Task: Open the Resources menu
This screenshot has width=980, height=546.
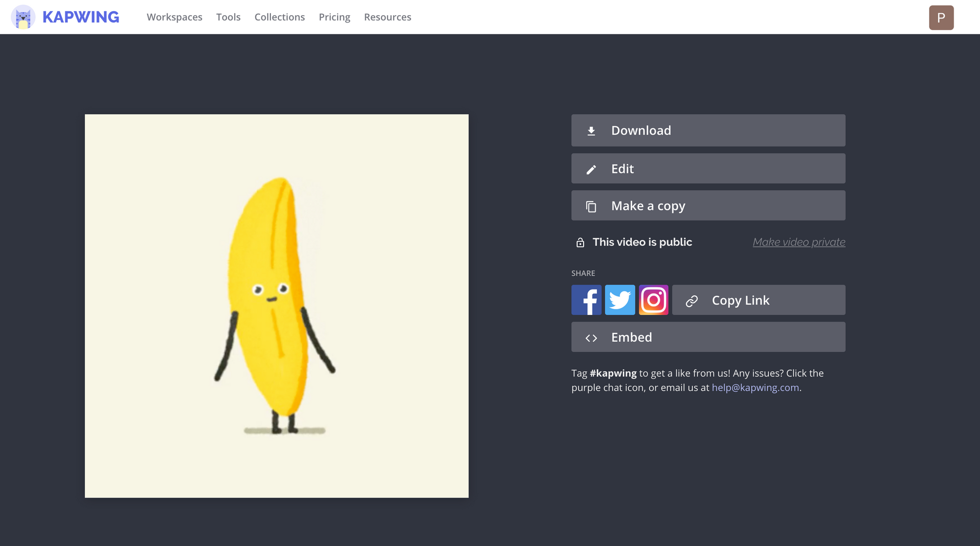Action: coord(388,17)
